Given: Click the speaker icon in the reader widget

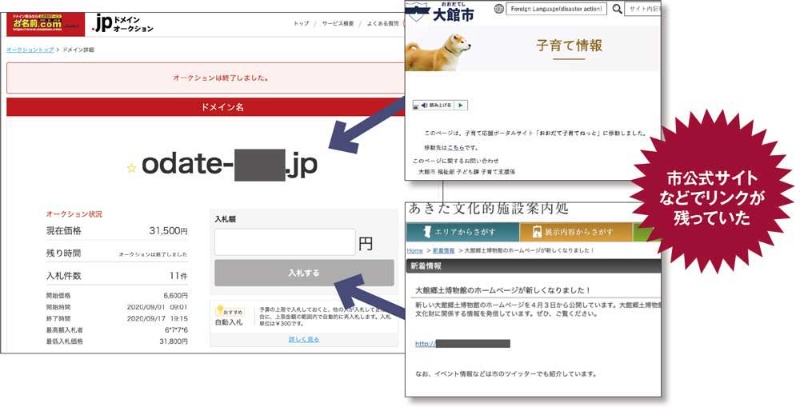Looking at the screenshot, I should [x=422, y=105].
